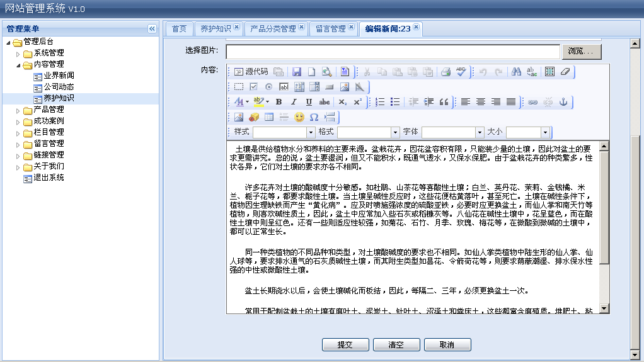The width and height of the screenshot is (644, 362).
Task: Insert a table using the table icon
Action: click(x=269, y=117)
